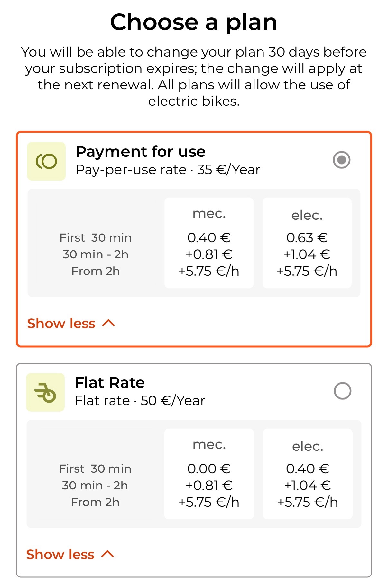
Task: Tap the Choose a plan heading
Action: 194,22
